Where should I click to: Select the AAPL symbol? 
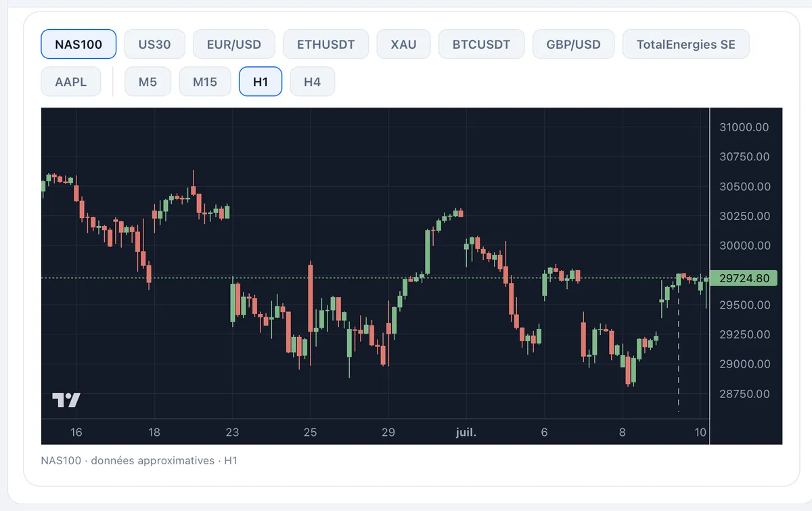point(72,82)
